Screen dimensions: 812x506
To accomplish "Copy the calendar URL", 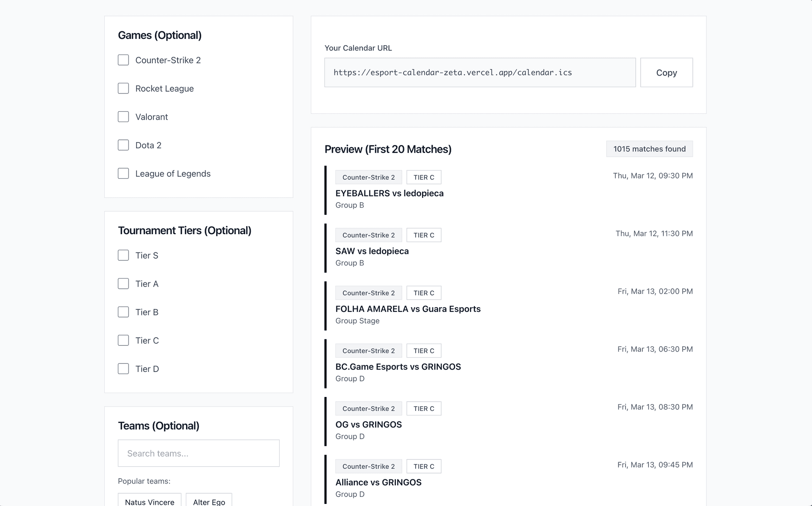I will click(667, 72).
